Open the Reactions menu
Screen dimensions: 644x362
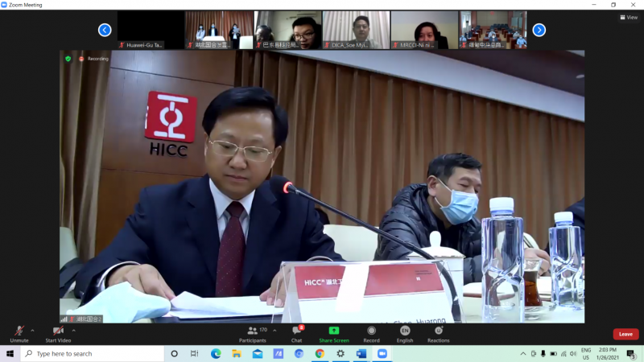439,331
